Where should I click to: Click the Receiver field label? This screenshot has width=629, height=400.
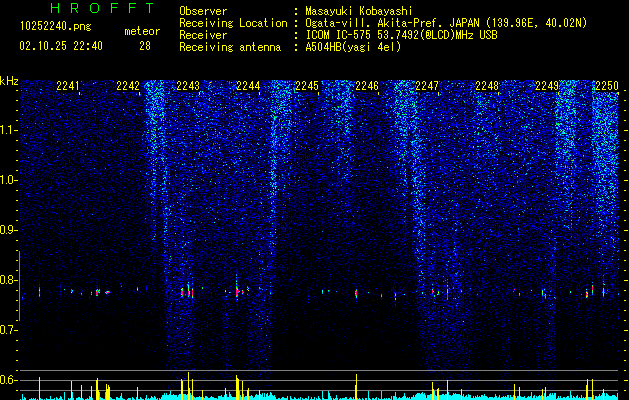coord(203,35)
